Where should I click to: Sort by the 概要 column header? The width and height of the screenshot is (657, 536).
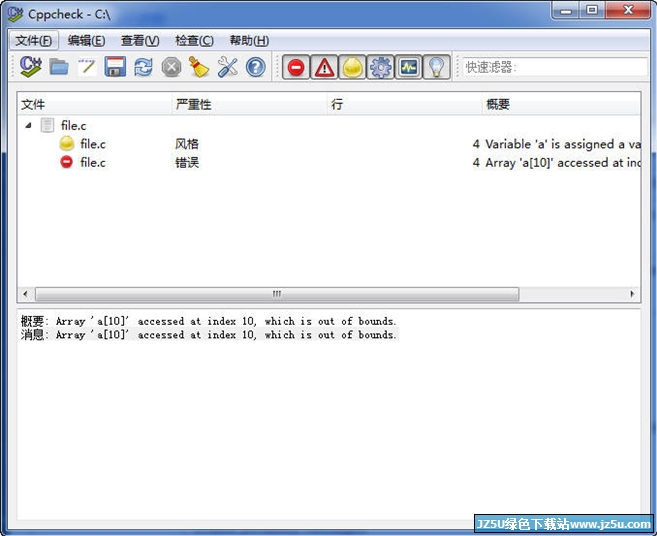tap(561, 104)
